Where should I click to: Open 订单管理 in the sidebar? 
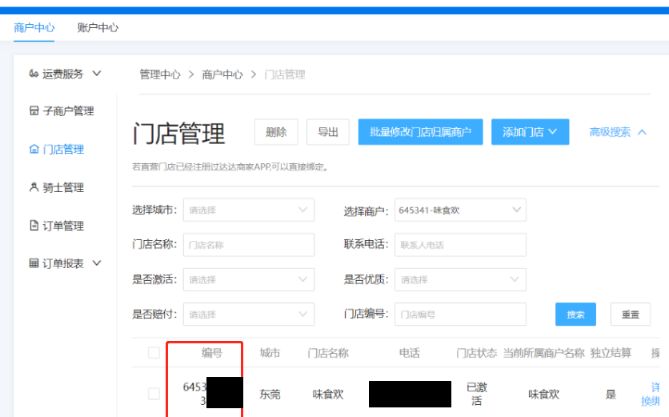(63, 226)
